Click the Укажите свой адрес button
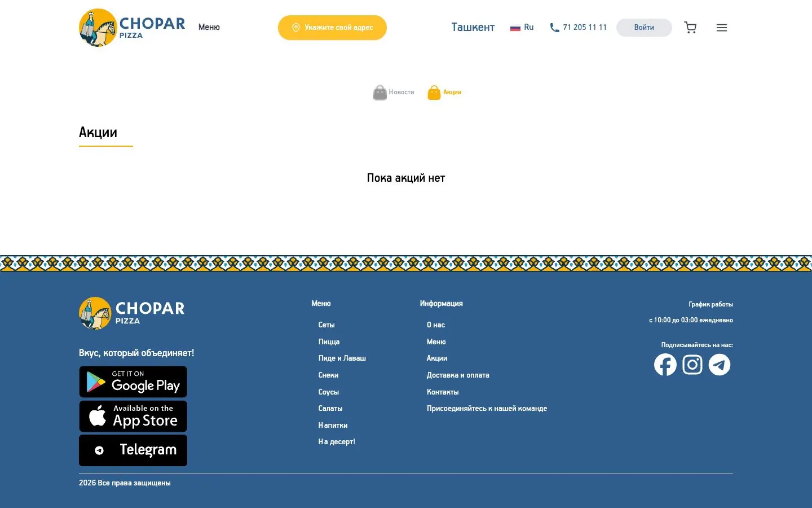 pyautogui.click(x=332, y=28)
